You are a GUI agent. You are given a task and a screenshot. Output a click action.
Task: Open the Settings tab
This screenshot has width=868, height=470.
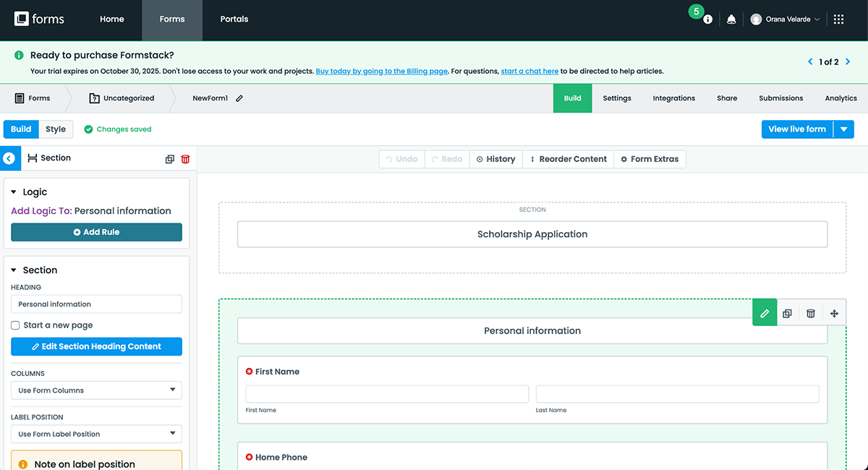point(616,98)
